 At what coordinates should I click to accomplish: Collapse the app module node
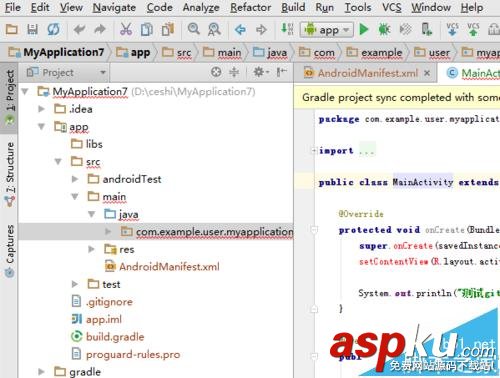coord(41,127)
